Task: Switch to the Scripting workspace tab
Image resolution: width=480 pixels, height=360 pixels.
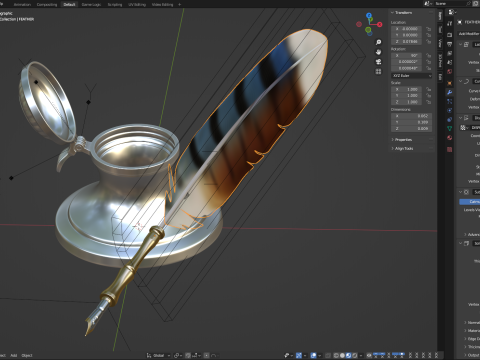Action: coord(115,4)
